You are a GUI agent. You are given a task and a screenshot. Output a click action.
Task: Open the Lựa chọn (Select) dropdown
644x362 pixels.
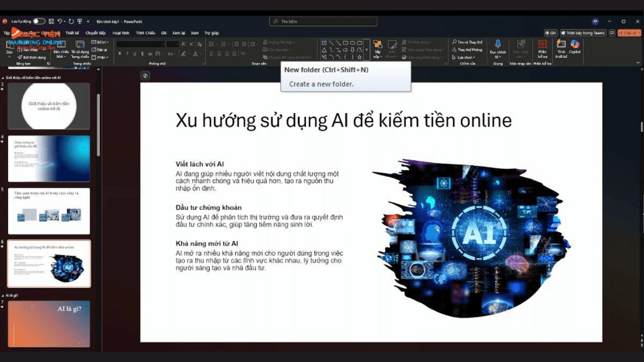tap(466, 56)
